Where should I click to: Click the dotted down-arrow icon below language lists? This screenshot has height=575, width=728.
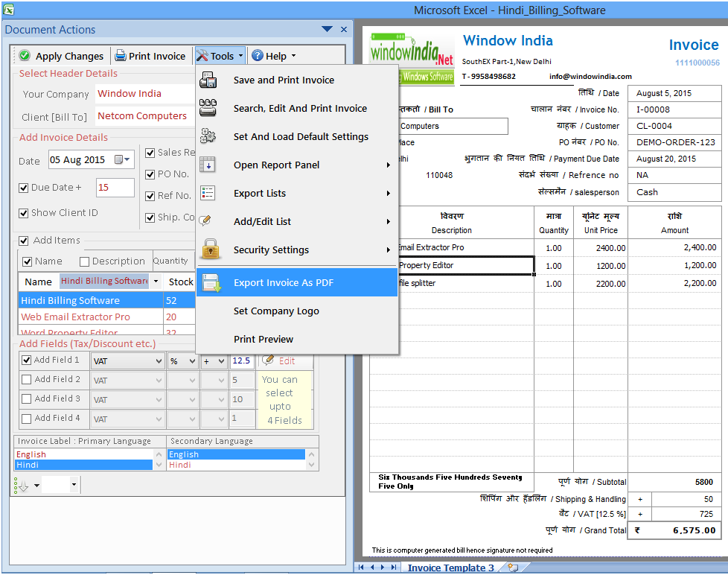22,486
